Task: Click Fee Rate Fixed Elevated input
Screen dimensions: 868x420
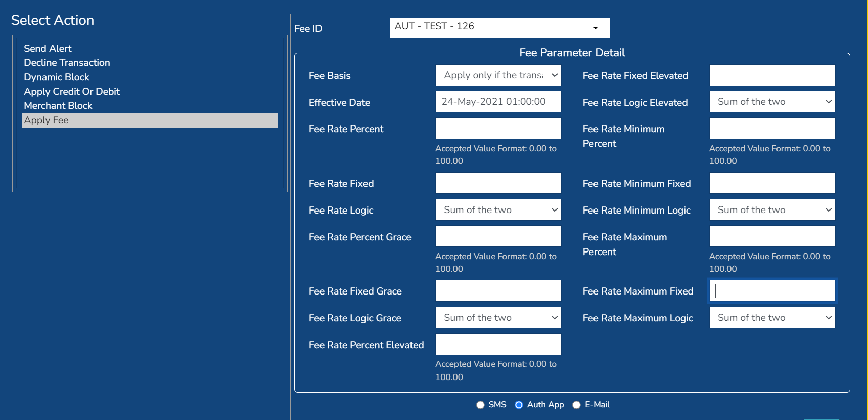Action: click(x=772, y=75)
